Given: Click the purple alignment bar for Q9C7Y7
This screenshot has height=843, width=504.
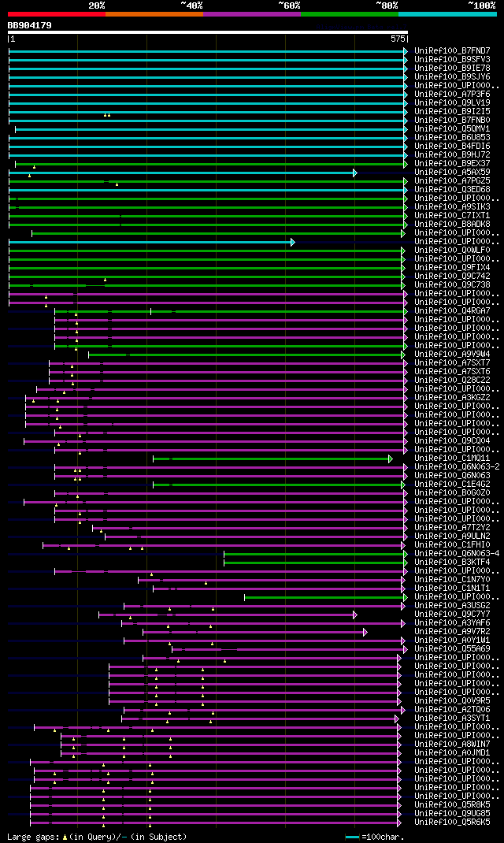Looking at the screenshot, I should 228,615.
